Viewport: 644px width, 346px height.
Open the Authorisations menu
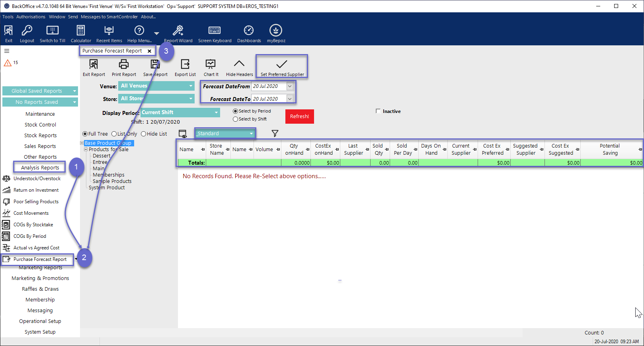31,17
